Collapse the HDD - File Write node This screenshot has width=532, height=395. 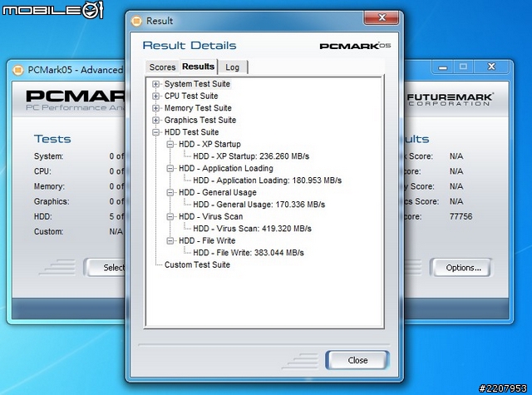click(x=170, y=240)
